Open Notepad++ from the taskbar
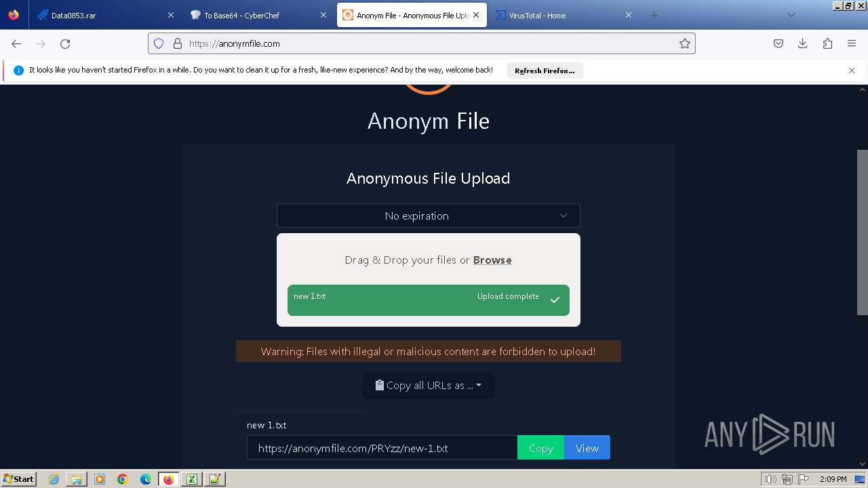The image size is (868, 488). (x=215, y=479)
